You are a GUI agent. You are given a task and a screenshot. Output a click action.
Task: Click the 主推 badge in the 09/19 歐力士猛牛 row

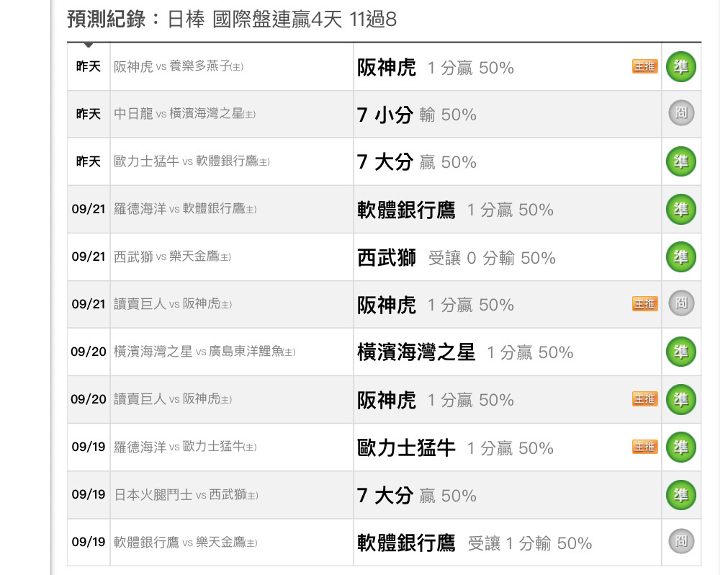(x=645, y=447)
